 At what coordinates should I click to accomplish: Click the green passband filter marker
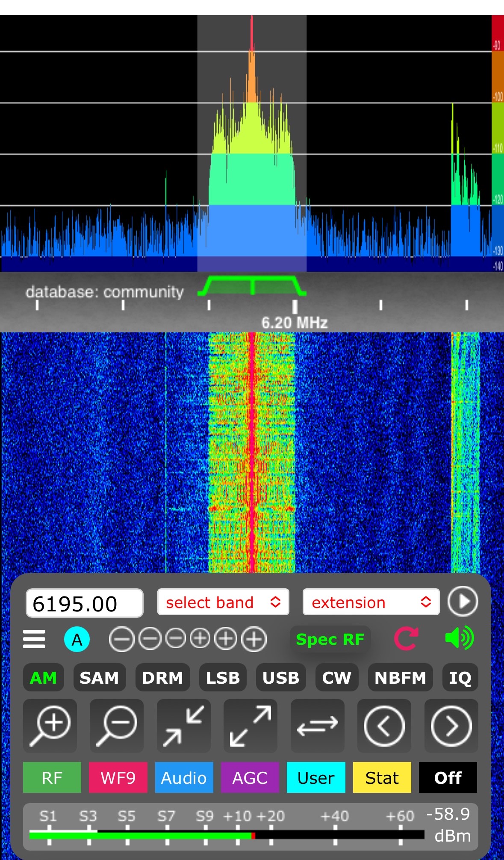pyautogui.click(x=252, y=285)
